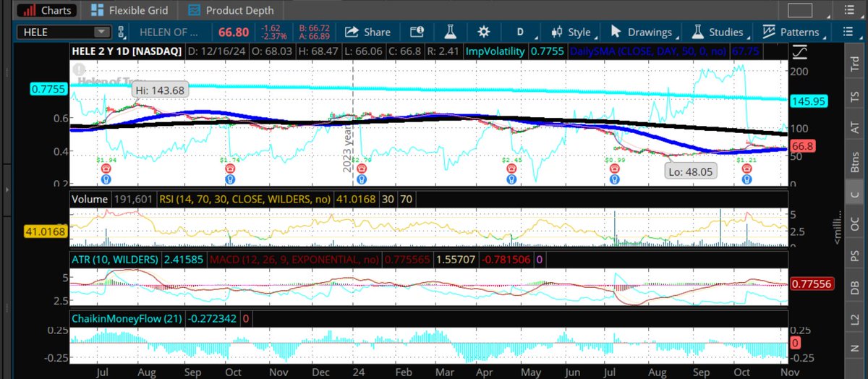Screen dimensions: 868x379
Task: Click the Hi: 143.68 price bubble
Action: (x=159, y=89)
